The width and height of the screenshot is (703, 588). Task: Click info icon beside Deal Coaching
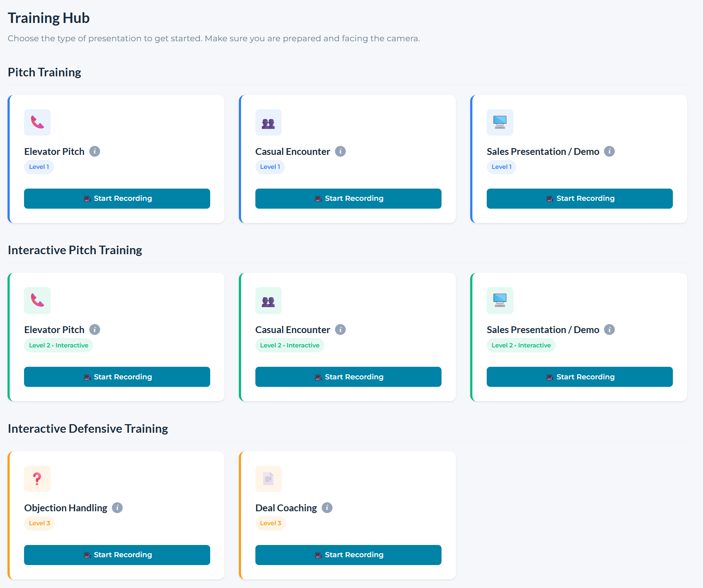point(327,508)
